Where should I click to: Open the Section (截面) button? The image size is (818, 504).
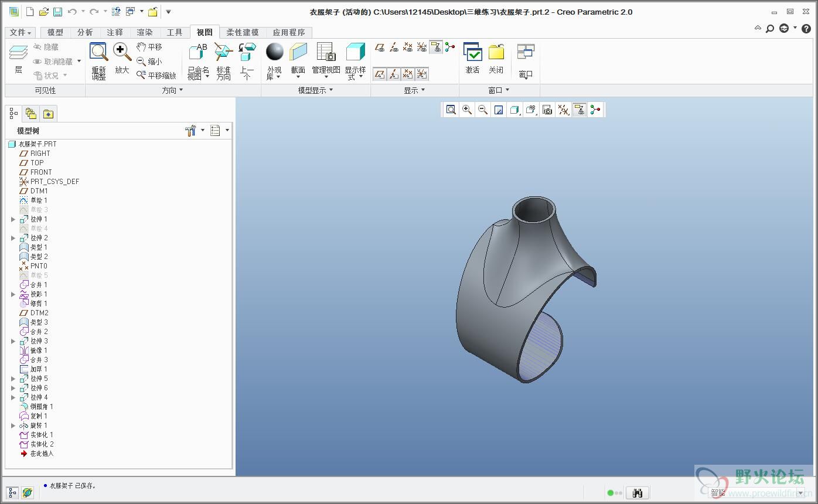coord(298,60)
